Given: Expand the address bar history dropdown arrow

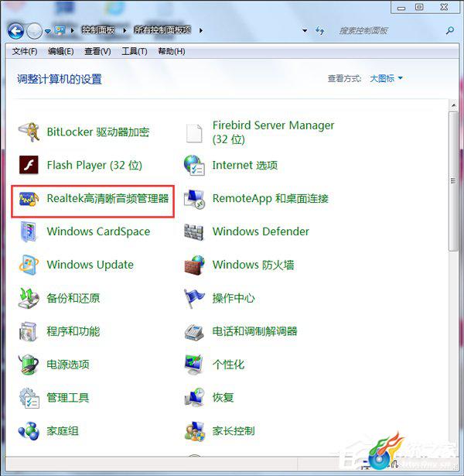Looking at the screenshot, I should 305,30.
